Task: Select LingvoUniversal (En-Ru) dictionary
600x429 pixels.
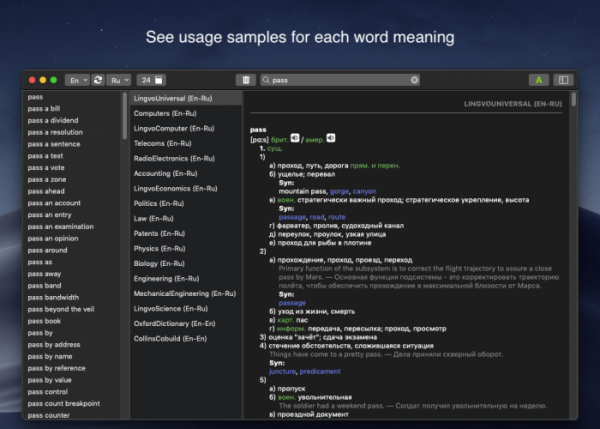Action: click(186, 98)
